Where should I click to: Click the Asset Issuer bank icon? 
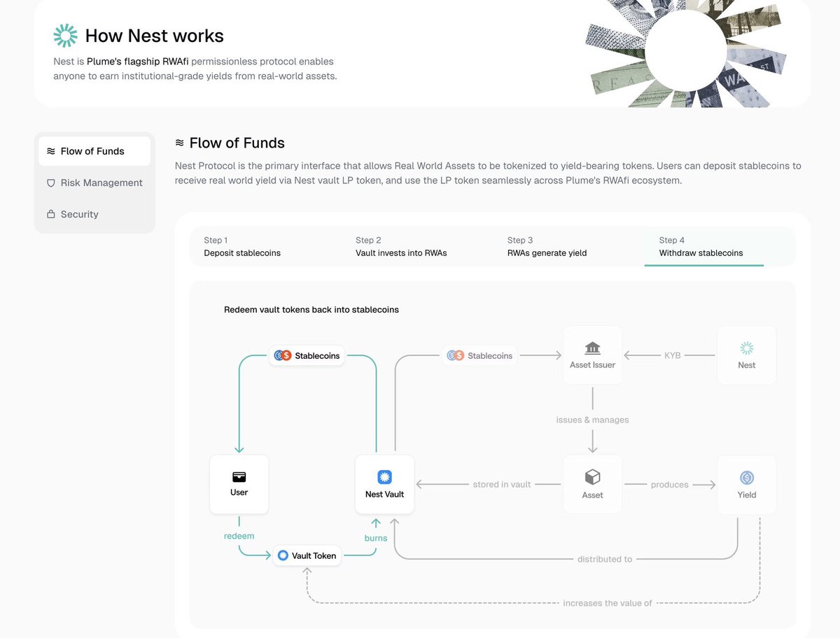point(592,348)
